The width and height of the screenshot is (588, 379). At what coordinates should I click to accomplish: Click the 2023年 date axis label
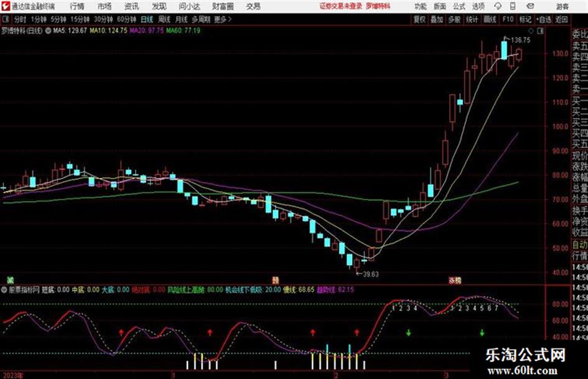(12, 375)
